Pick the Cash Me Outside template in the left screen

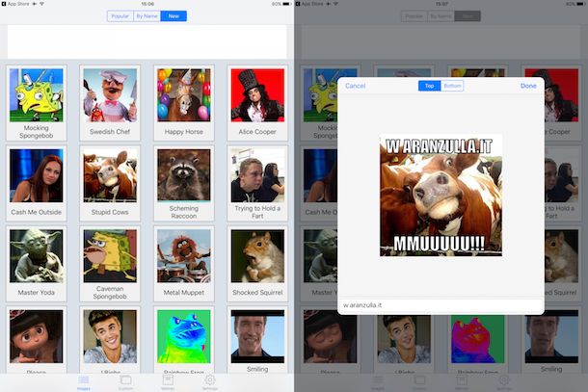[x=37, y=183]
